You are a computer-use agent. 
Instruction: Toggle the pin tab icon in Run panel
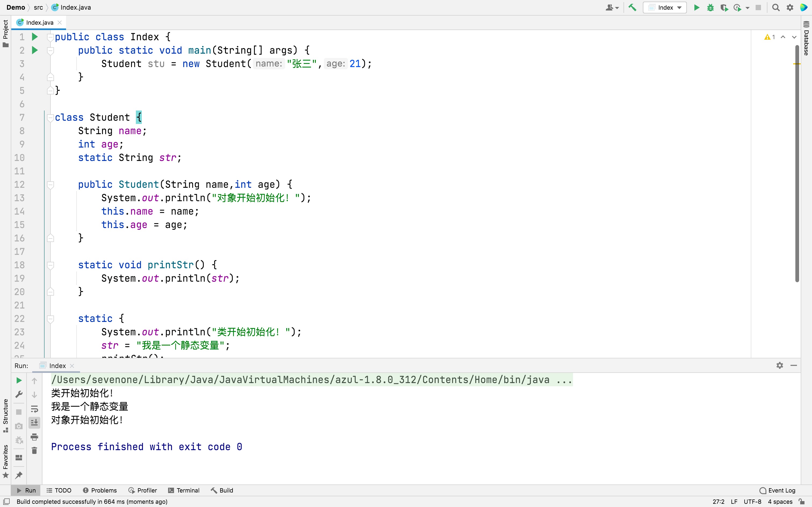click(19, 475)
